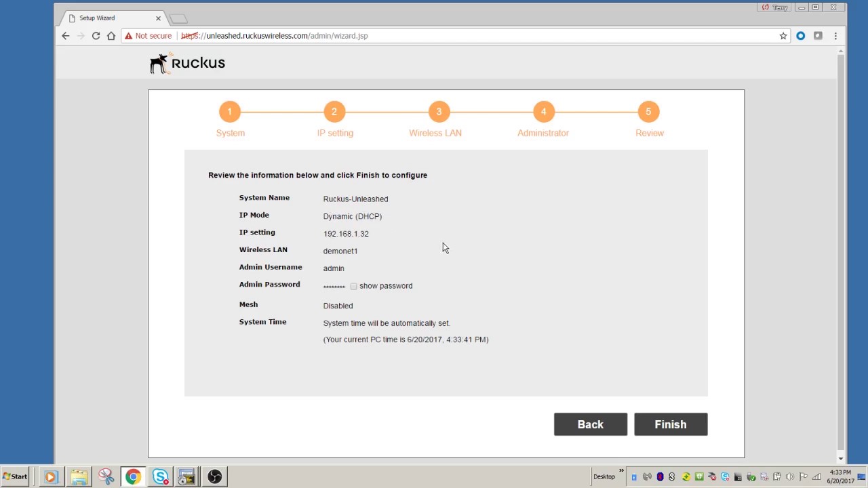
Task: Jump to wizard step 1 System
Action: [x=229, y=112]
